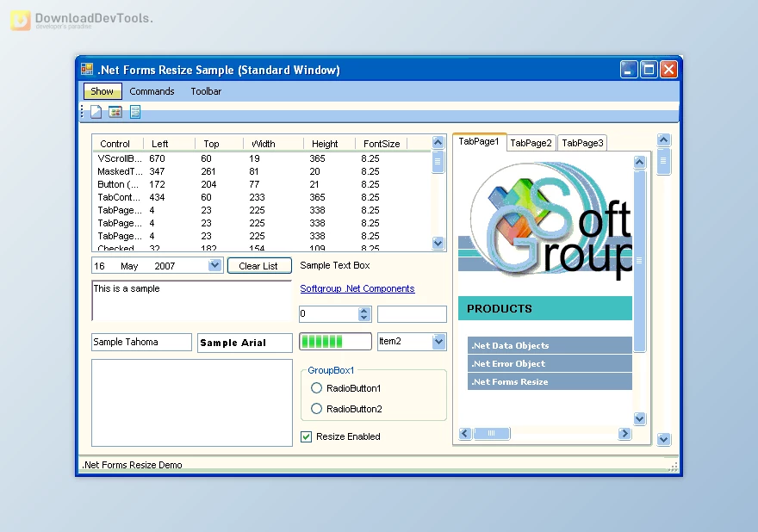758x532 pixels.
Task: Uncheck the Resize Enabled checkbox
Action: [x=306, y=436]
